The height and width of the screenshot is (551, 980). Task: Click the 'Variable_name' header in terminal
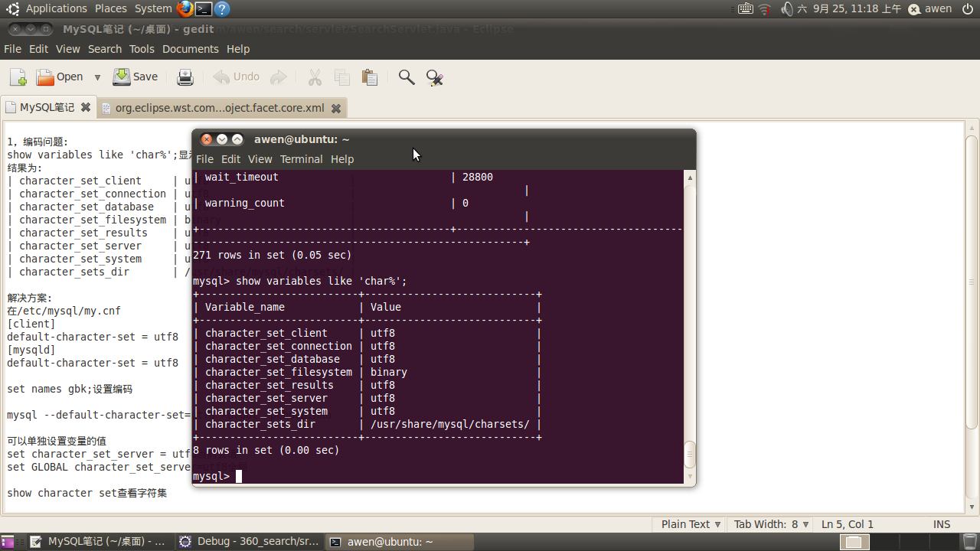pyautogui.click(x=245, y=307)
